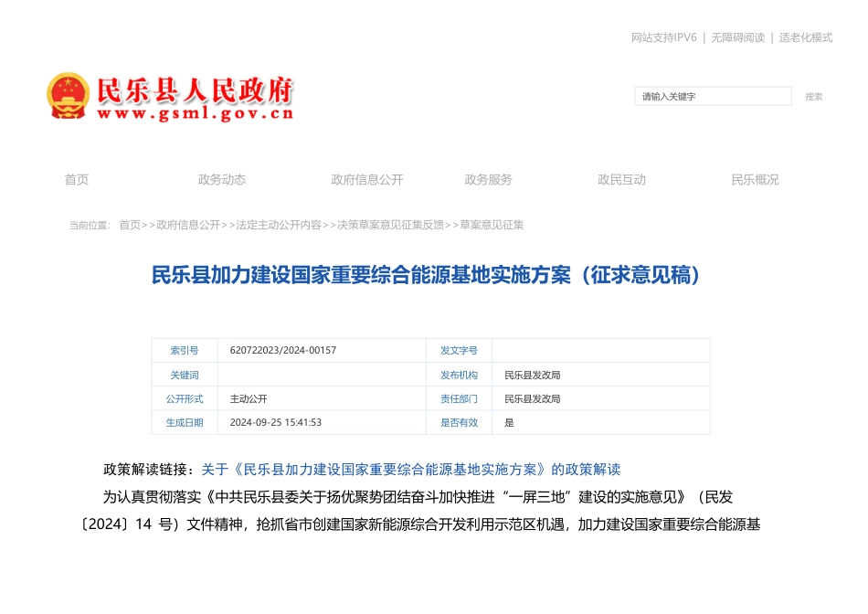Click the keyword search input field

[x=713, y=96]
